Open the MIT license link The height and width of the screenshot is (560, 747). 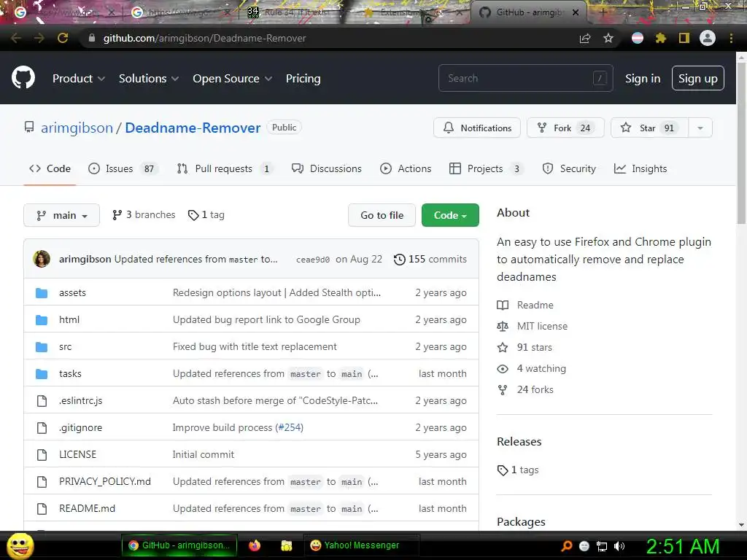532,326
